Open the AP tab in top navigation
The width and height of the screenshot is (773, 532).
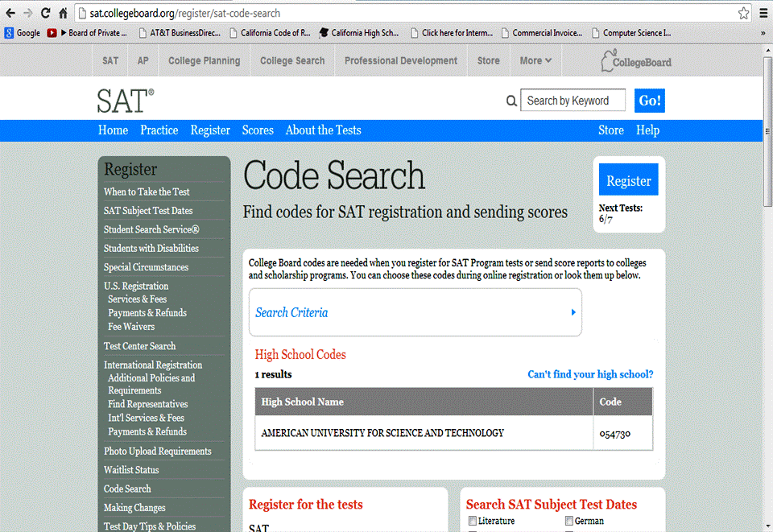(x=143, y=60)
